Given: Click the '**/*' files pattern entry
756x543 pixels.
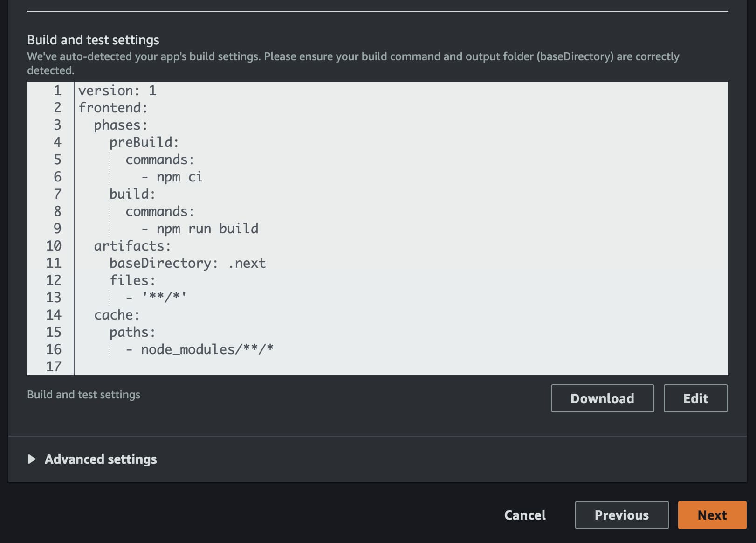Looking at the screenshot, I should pyautogui.click(x=164, y=297).
